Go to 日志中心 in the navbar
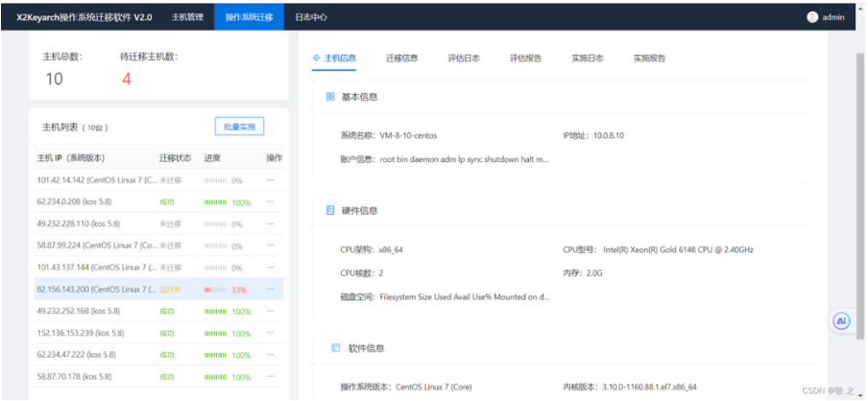Image resolution: width=868 pixels, height=401 pixels. [x=310, y=16]
